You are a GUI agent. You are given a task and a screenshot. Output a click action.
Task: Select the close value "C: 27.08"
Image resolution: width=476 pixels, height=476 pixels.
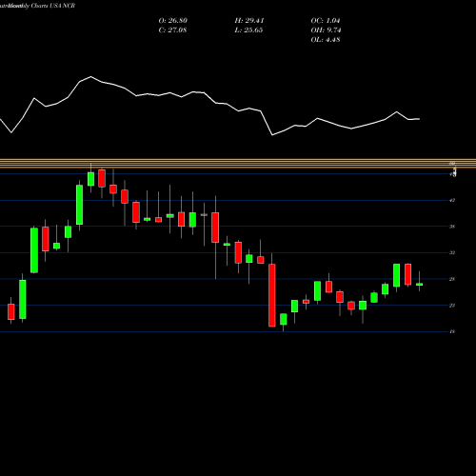[x=172, y=30]
